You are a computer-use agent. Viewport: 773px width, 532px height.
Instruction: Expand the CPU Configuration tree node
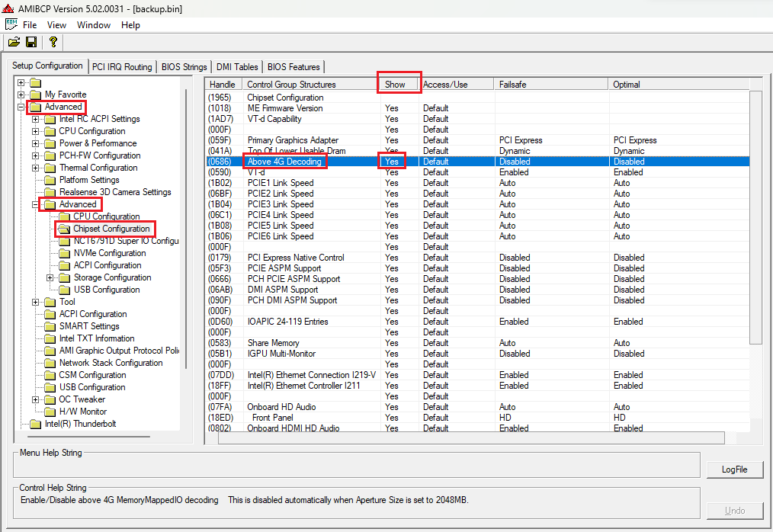36,131
